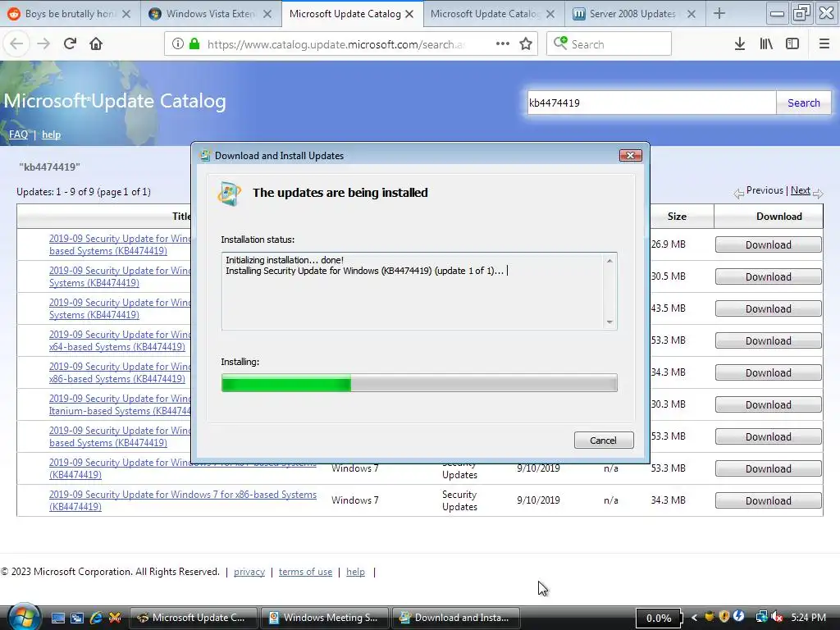Download the 43.5 MB update
This screenshot has height=630, width=840.
tap(768, 309)
